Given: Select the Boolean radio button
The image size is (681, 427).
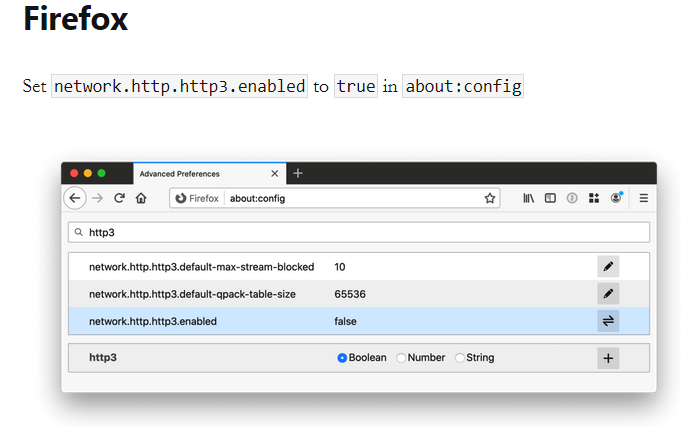Looking at the screenshot, I should click(x=342, y=357).
